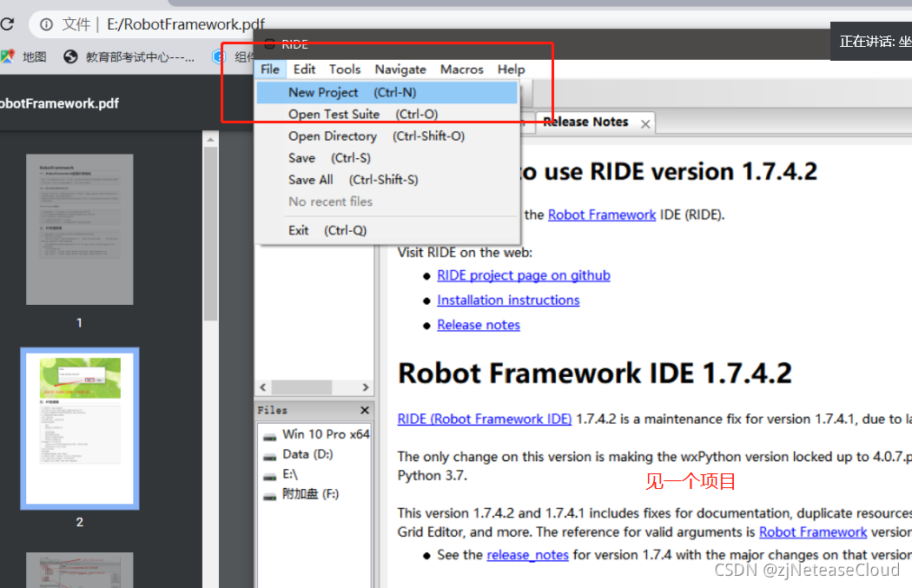Image resolution: width=912 pixels, height=588 pixels.
Task: Click the Installation instructions link
Action: [x=508, y=300]
